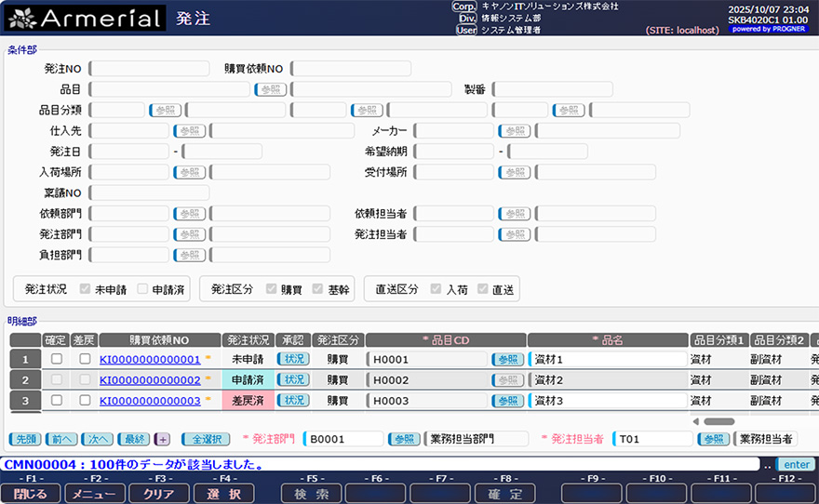Click the plus add-row icon
The width and height of the screenshot is (819, 504).
[163, 439]
